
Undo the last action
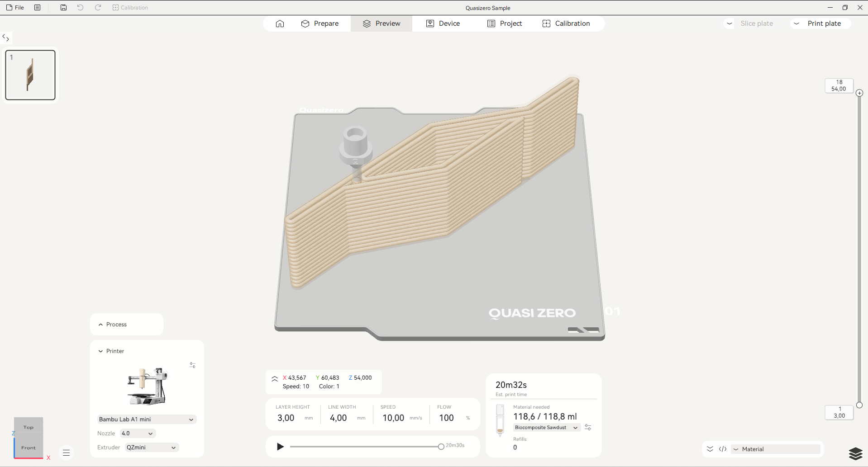(x=80, y=8)
